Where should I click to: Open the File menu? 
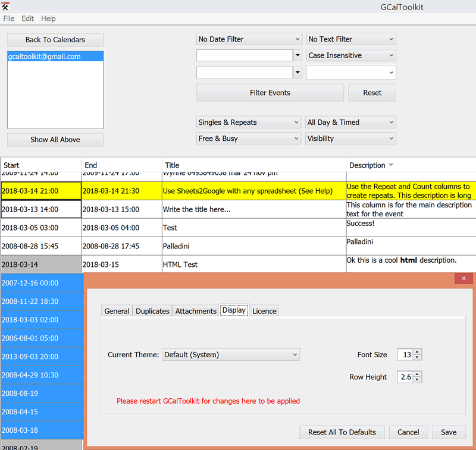pyautogui.click(x=9, y=18)
